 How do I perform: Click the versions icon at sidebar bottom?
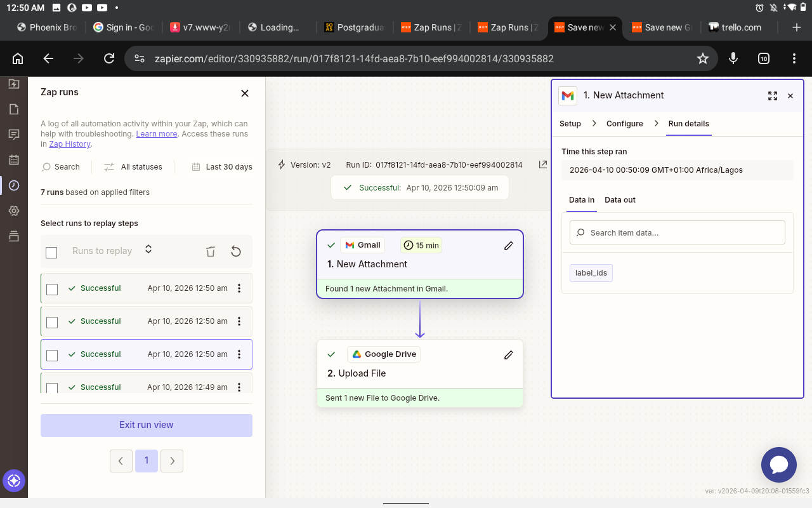pos(14,236)
